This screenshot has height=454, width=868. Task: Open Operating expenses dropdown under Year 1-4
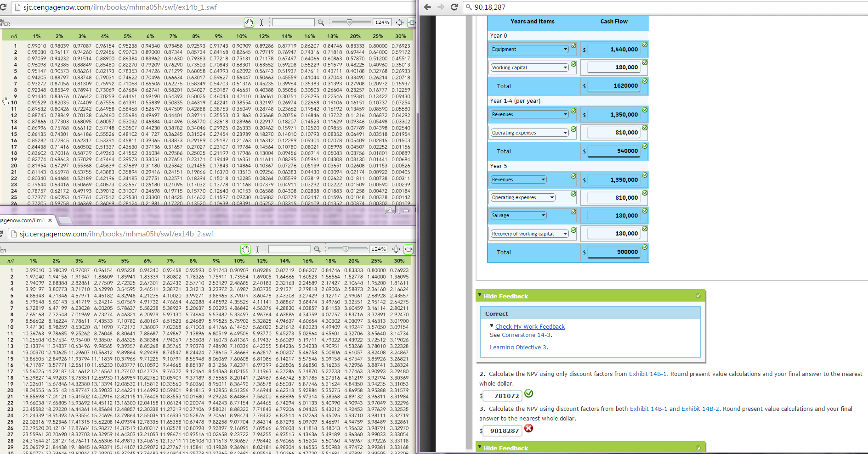click(x=530, y=133)
